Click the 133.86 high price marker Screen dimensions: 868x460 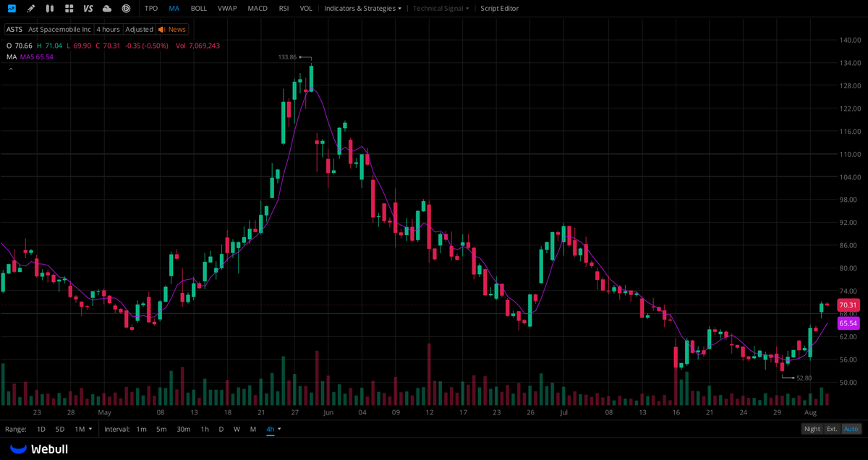(x=288, y=57)
